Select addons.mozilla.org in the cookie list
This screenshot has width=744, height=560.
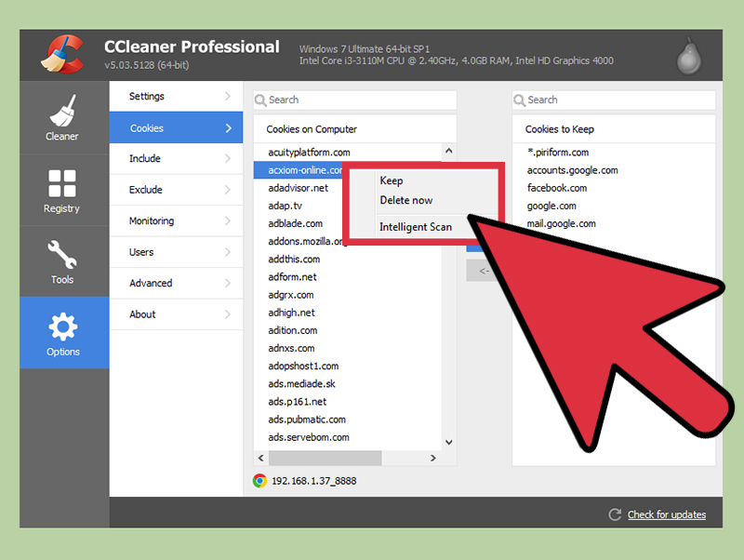[305, 241]
